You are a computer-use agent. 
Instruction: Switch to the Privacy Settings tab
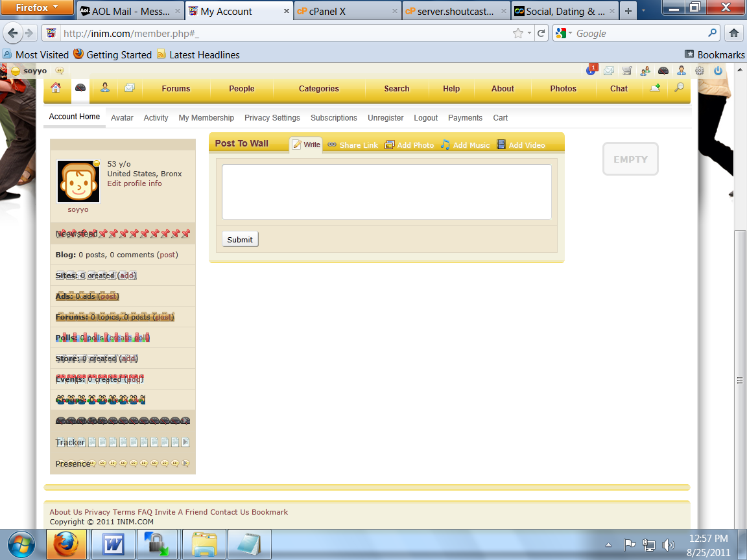272,118
